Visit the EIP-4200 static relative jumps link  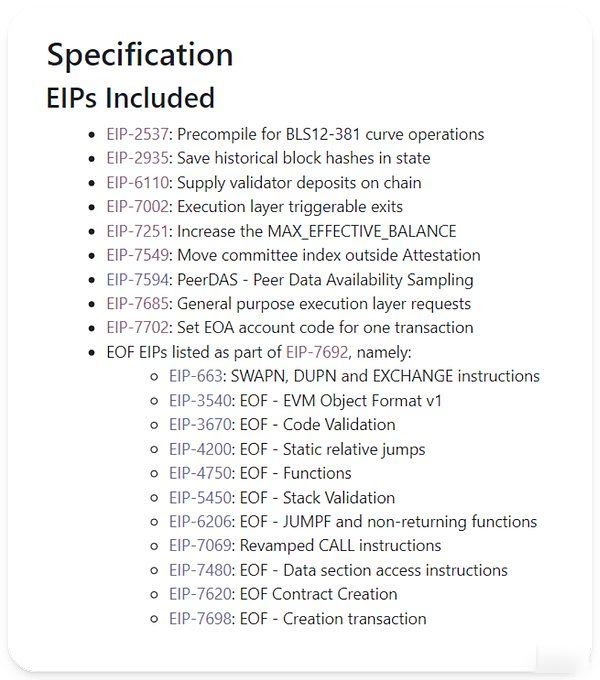coord(200,449)
